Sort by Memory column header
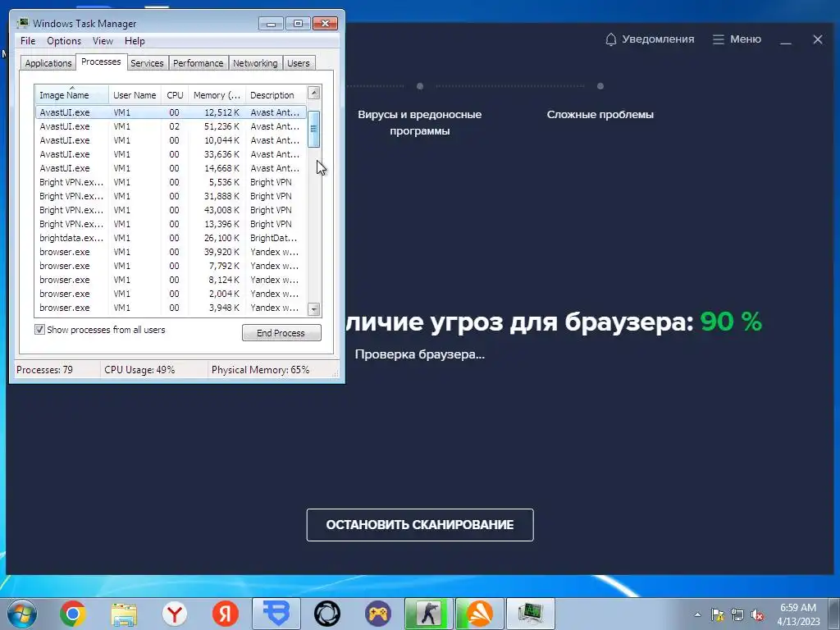The image size is (840, 630). click(217, 95)
